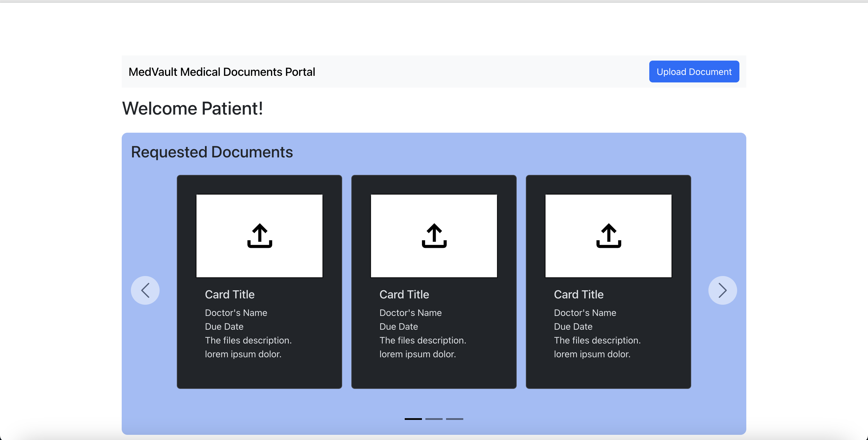Click second card's Card Title
The width and height of the screenshot is (868, 440).
(x=404, y=294)
